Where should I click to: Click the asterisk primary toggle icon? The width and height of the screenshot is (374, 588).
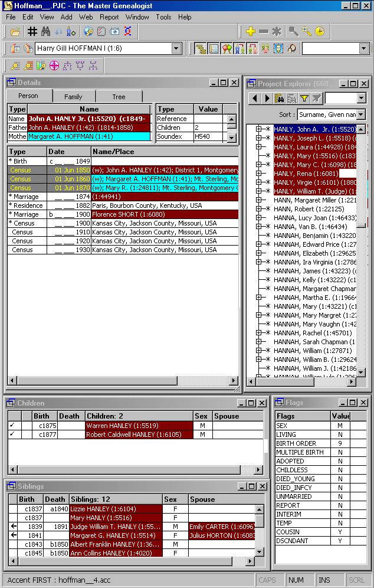click(x=277, y=31)
